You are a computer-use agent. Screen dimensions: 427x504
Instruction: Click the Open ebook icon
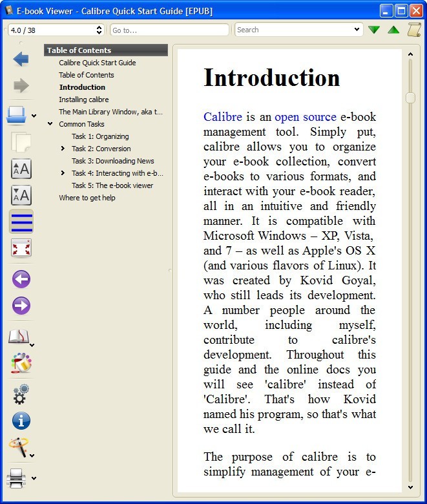click(x=16, y=115)
